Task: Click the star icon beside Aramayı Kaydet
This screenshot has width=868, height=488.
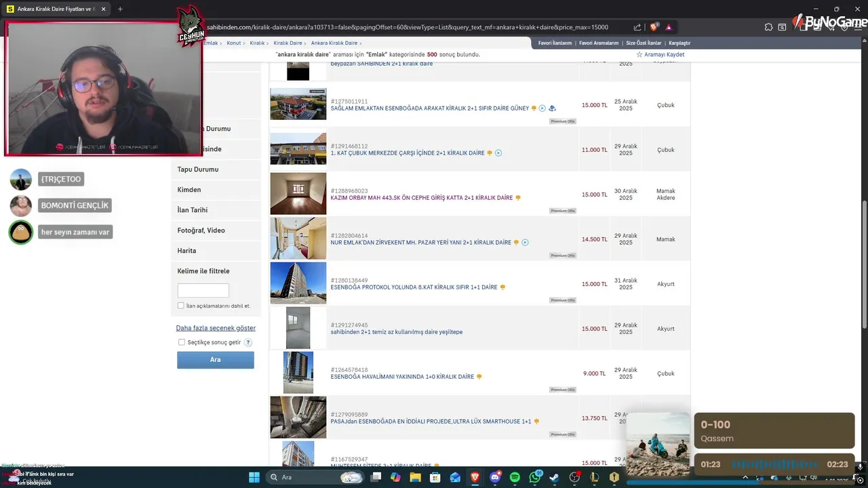Action: 639,54
